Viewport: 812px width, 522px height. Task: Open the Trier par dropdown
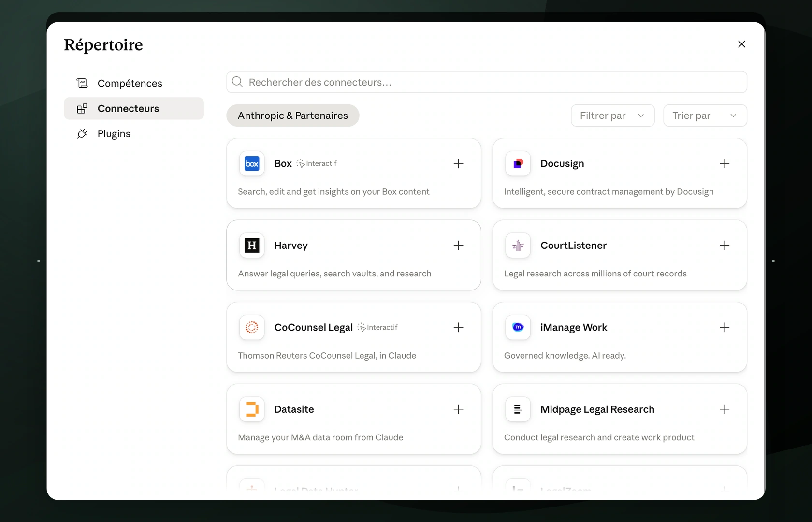(x=705, y=116)
